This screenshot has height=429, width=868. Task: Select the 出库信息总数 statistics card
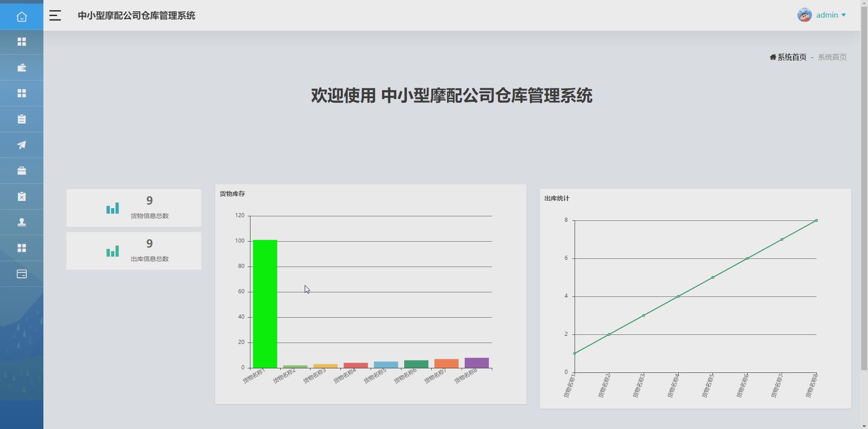pyautogui.click(x=133, y=251)
